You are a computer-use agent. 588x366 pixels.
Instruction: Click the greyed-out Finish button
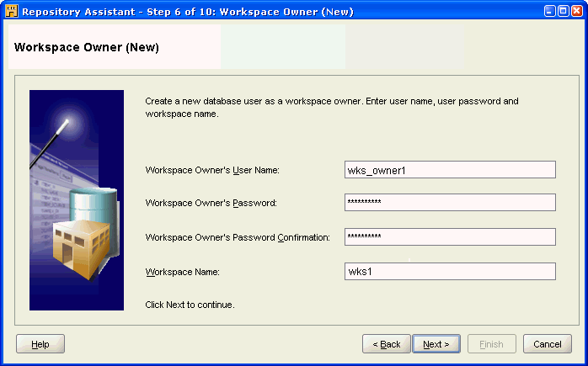point(491,344)
